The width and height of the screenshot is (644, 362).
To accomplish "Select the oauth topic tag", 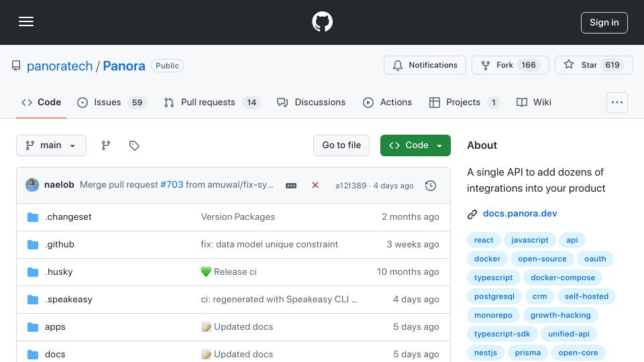I will point(595,259).
